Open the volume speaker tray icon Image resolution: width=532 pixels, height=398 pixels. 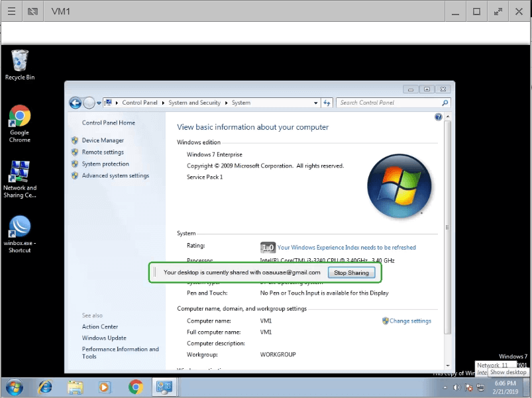456,387
